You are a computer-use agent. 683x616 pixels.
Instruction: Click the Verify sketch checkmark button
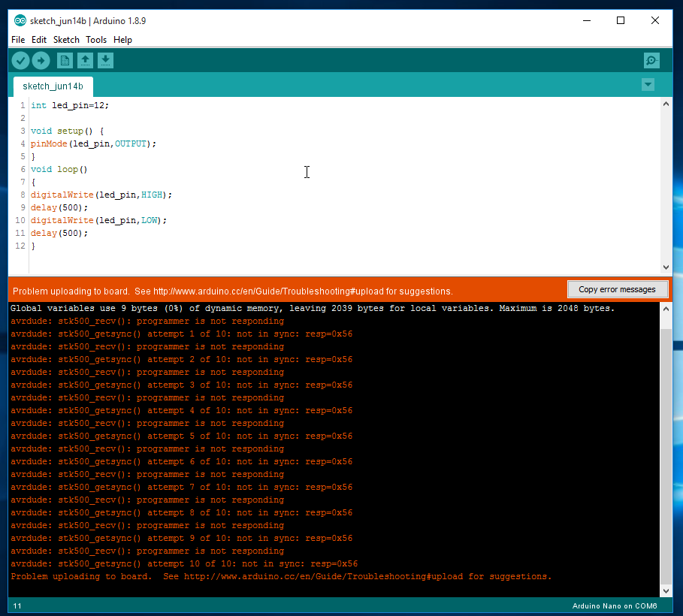tap(20, 61)
